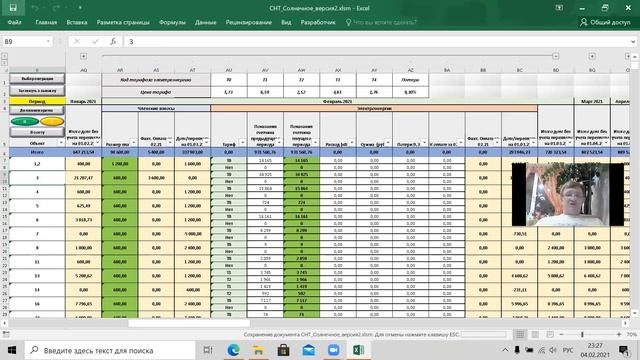The height and width of the screenshot is (360, 640).
Task: Click the Windows taskbar search box
Action: (x=110, y=350)
